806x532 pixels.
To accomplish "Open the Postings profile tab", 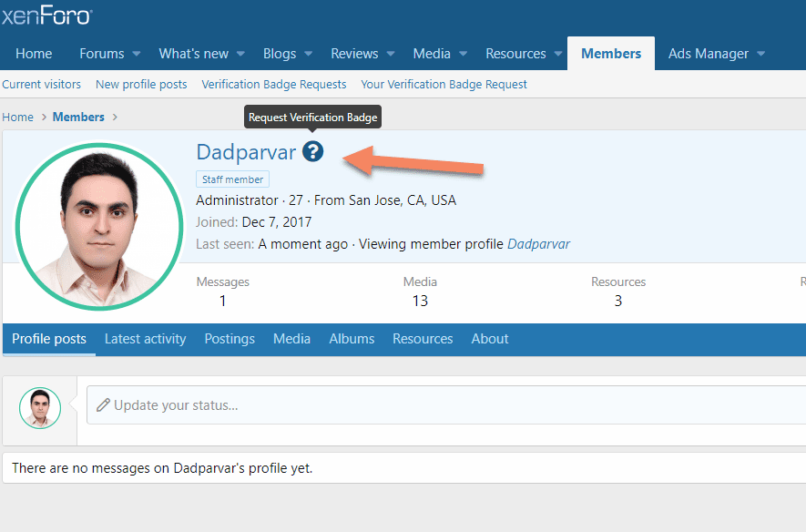I will point(230,339).
